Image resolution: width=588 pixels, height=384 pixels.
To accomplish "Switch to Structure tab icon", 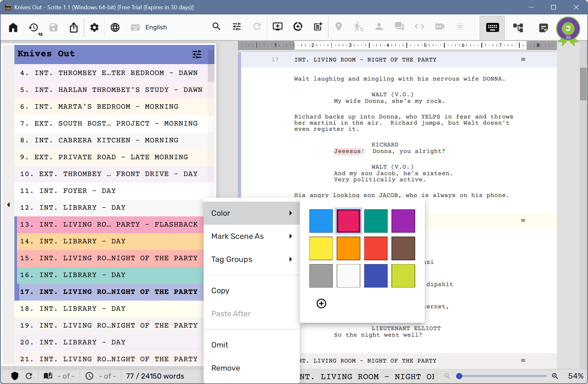I will pyautogui.click(x=518, y=28).
